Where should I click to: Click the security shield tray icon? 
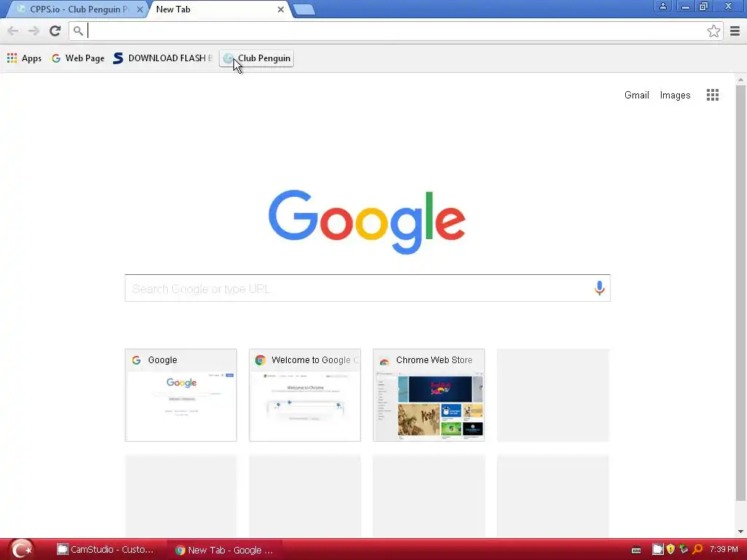point(671,550)
